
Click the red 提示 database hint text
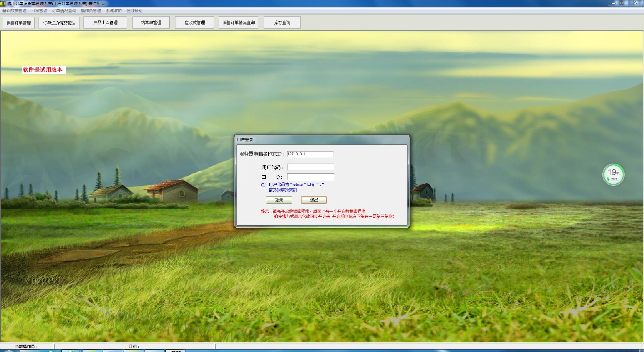coord(328,214)
